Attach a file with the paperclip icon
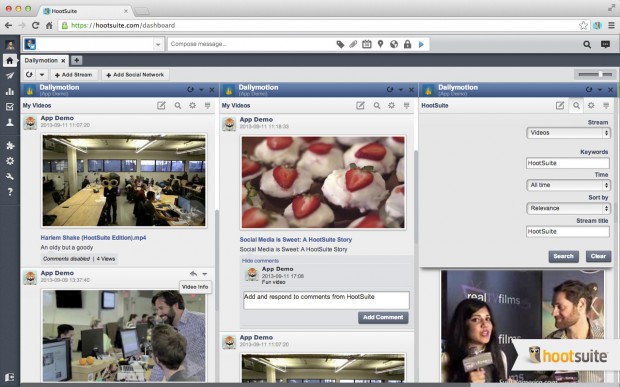Viewport: 620px width, 387px height. tap(353, 44)
